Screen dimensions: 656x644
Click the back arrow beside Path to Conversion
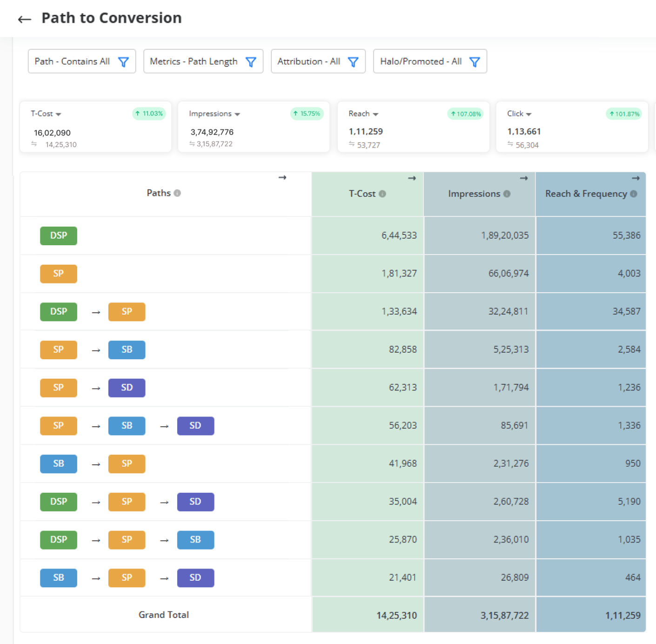point(24,19)
